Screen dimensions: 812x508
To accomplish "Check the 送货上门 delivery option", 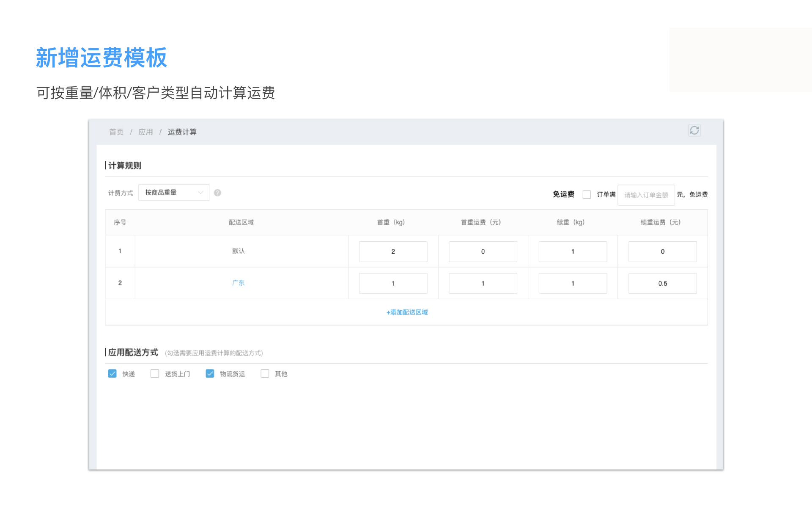I will [x=155, y=373].
